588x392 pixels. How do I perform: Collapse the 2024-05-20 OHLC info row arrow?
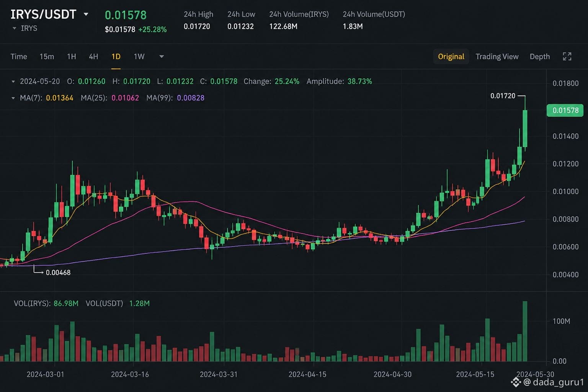pos(13,82)
